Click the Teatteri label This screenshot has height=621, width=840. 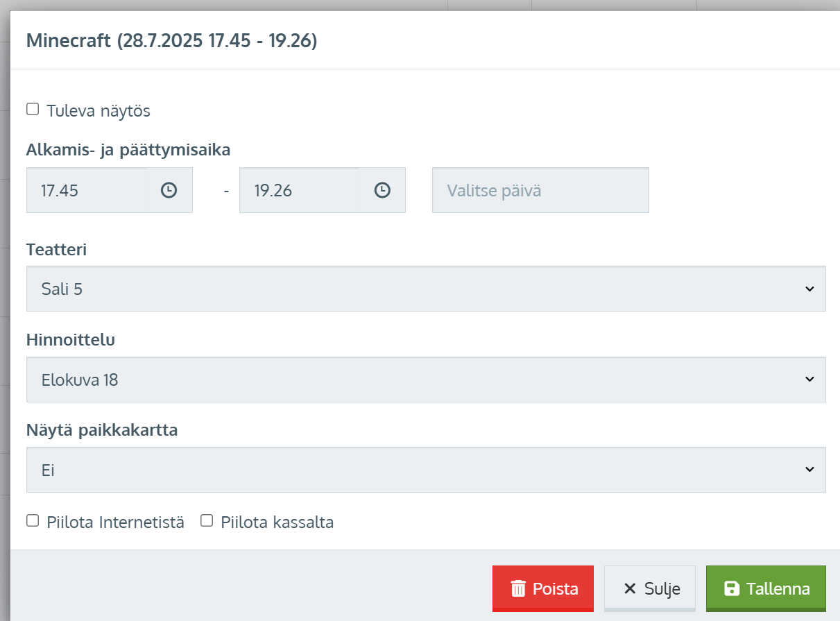56,250
